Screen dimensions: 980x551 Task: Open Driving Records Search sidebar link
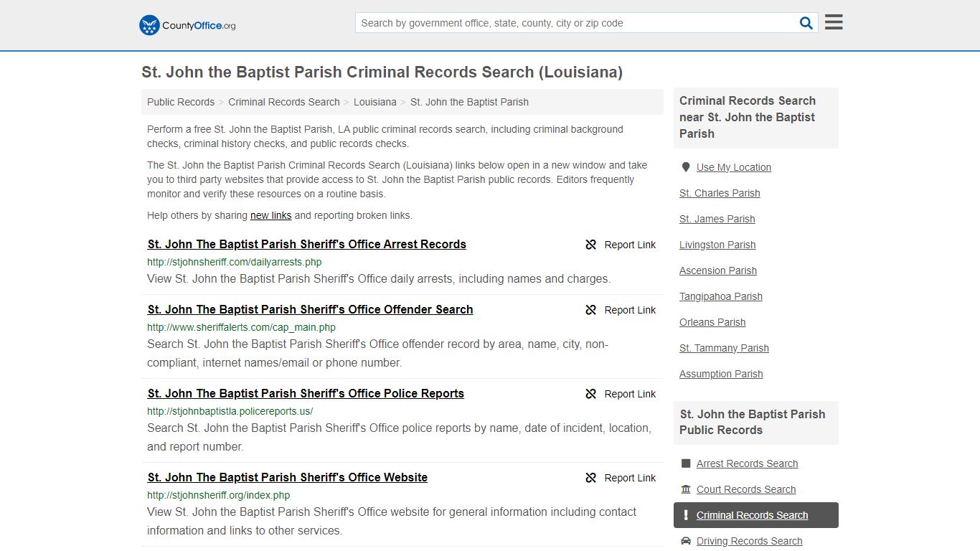750,541
